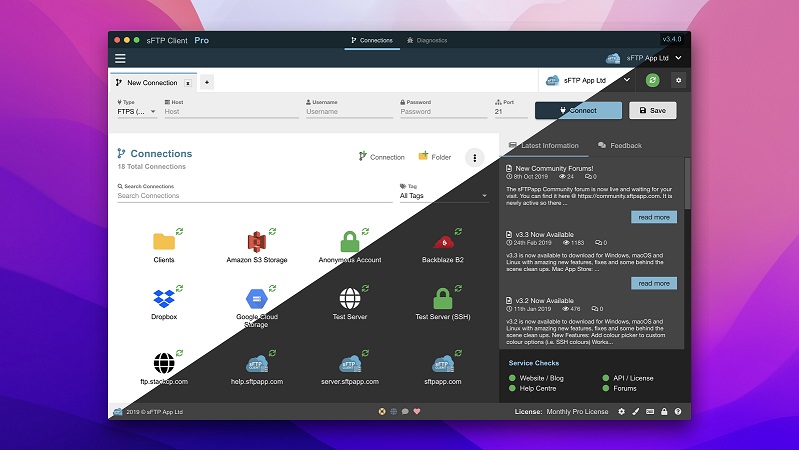
Task: Expand the sFTP App Ltd header account menu
Action: [x=644, y=58]
